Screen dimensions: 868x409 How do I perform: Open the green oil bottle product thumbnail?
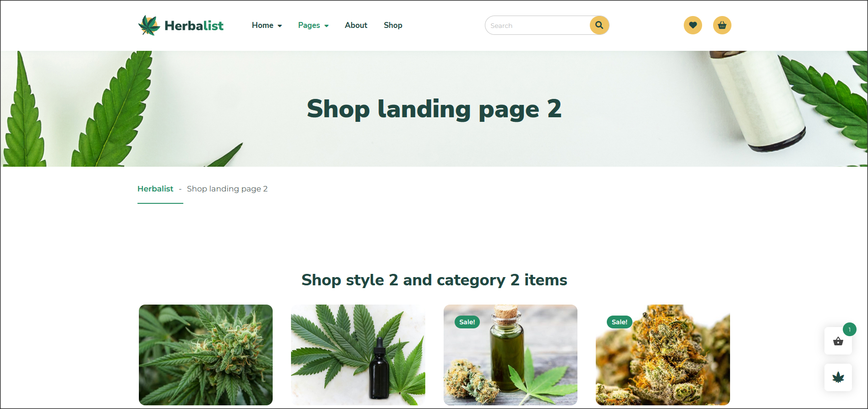pyautogui.click(x=511, y=355)
